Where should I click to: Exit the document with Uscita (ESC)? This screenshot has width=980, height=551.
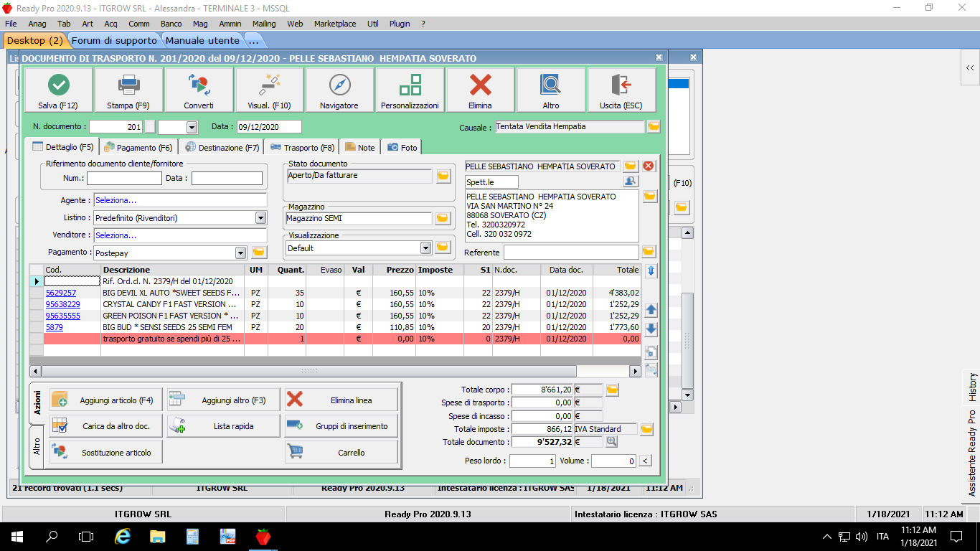click(621, 90)
